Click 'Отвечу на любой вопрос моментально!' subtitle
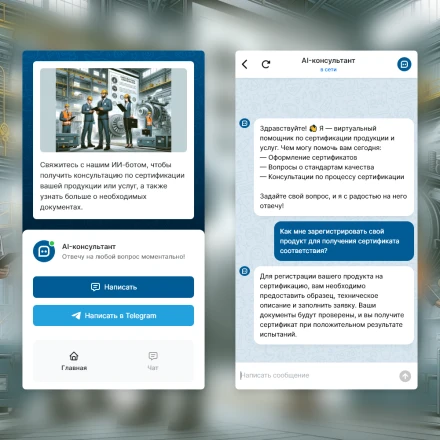The height and width of the screenshot is (440, 440). (x=123, y=257)
